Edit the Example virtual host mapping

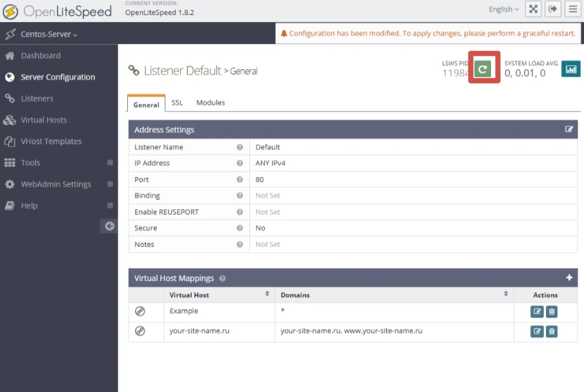[x=537, y=311]
